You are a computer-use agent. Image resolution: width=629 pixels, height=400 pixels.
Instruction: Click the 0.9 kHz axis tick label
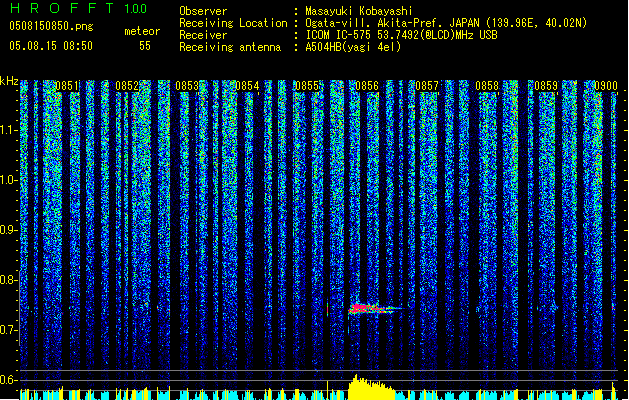[8, 230]
